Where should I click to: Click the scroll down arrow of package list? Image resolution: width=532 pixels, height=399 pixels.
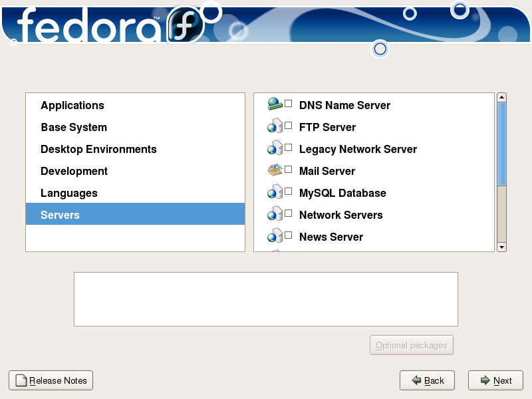(x=501, y=247)
